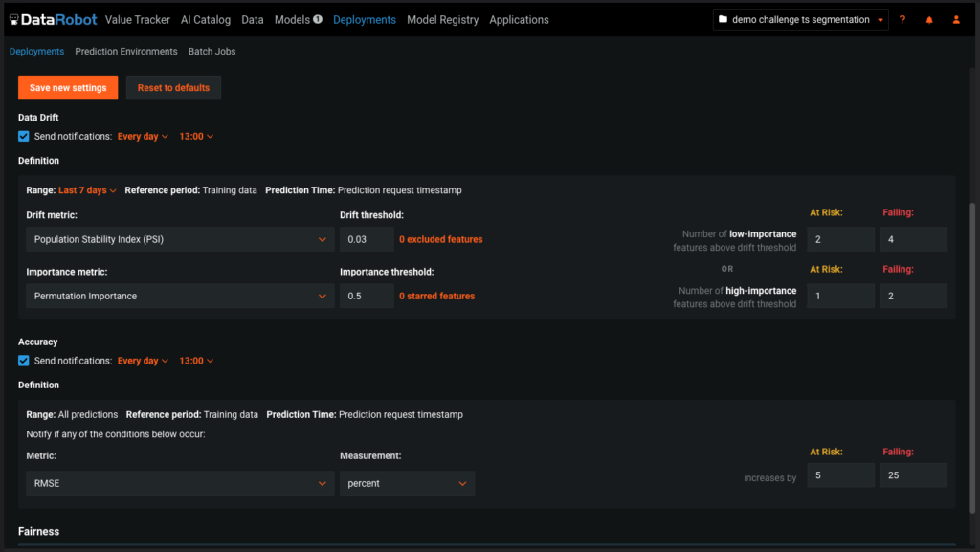Open the Accuracy Metric RMSE dropdown
Screen dimensions: 980x552
click(x=179, y=483)
